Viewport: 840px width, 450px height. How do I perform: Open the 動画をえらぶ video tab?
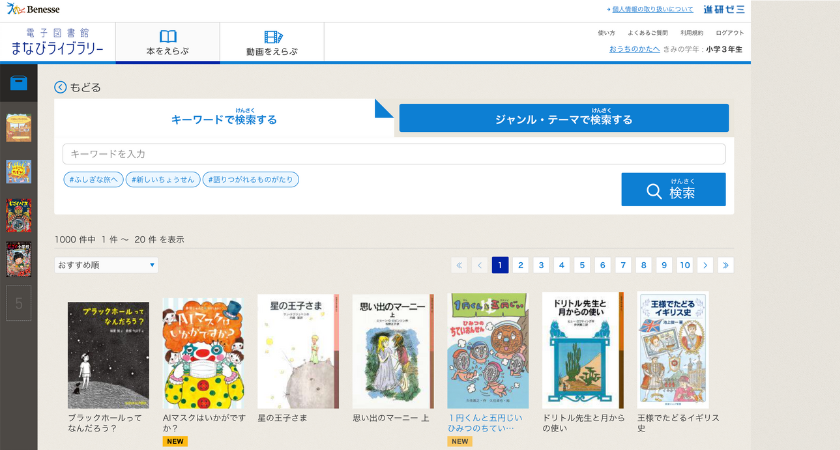pos(272,42)
